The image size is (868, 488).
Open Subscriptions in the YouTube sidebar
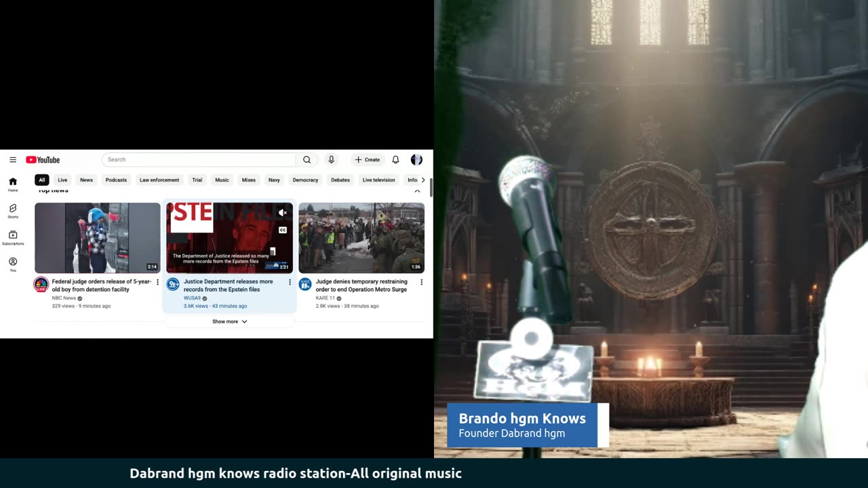(x=13, y=238)
